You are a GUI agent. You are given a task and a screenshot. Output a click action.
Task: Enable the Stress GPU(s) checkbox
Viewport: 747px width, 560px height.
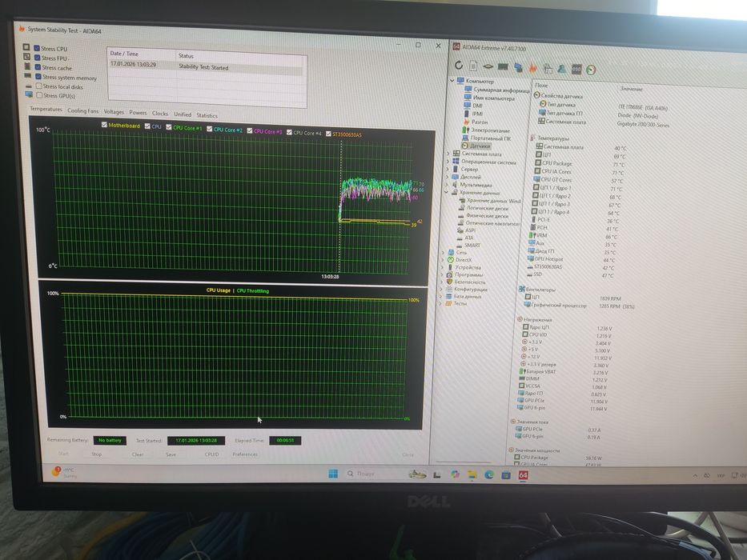39,95
